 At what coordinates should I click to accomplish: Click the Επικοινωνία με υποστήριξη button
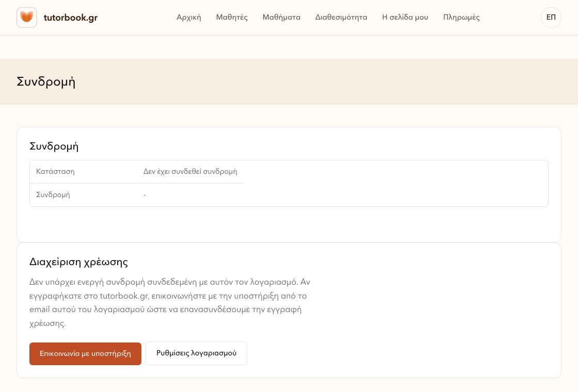[85, 354]
